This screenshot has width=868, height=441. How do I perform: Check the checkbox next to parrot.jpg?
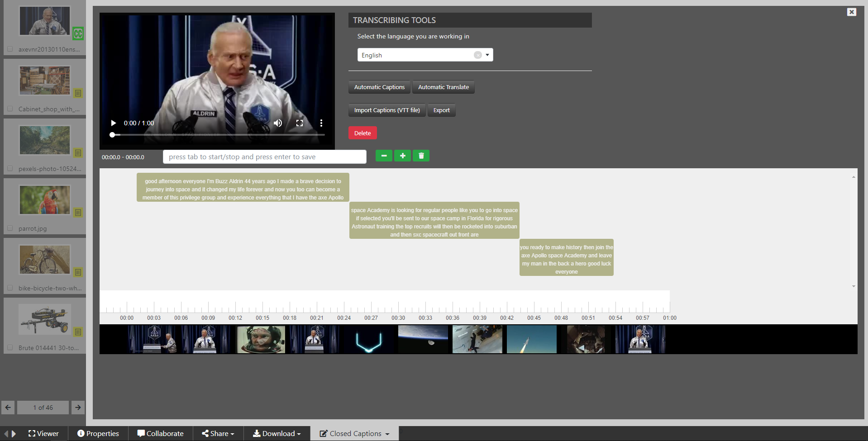coord(10,228)
